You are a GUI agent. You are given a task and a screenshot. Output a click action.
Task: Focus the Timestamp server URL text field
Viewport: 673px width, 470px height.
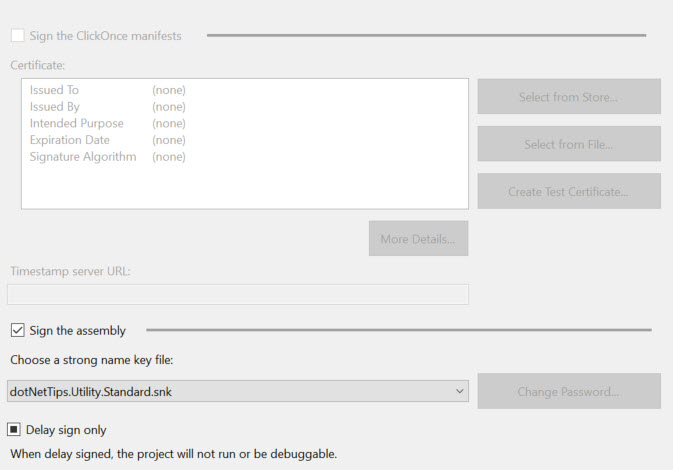click(x=237, y=294)
